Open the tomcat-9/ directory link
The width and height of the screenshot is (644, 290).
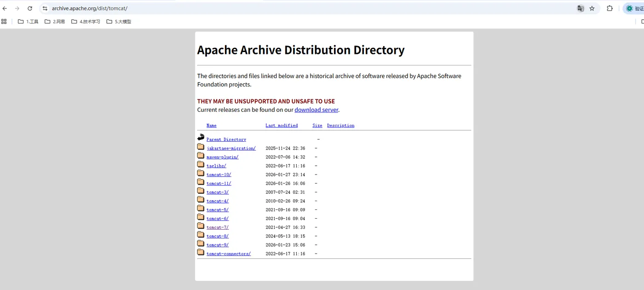(218, 244)
